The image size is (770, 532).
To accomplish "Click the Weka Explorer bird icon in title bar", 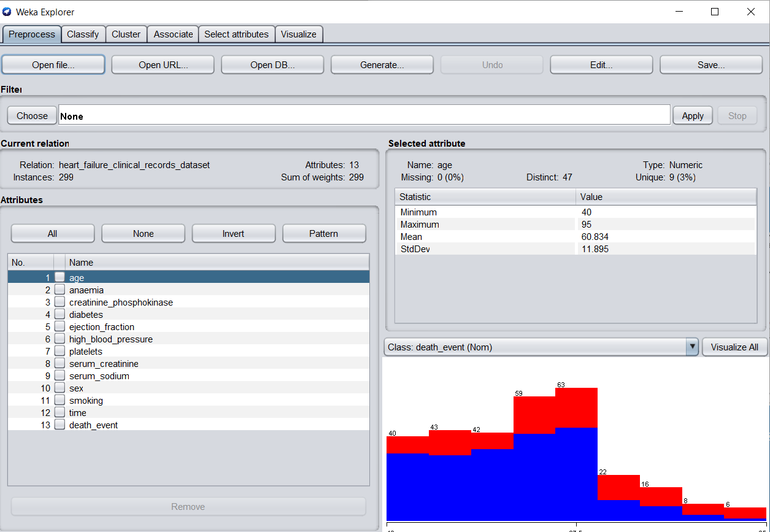I will coord(7,12).
